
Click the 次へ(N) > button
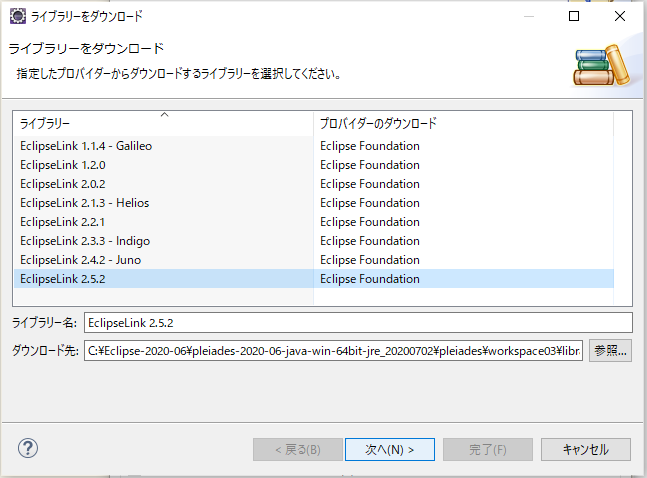point(390,450)
